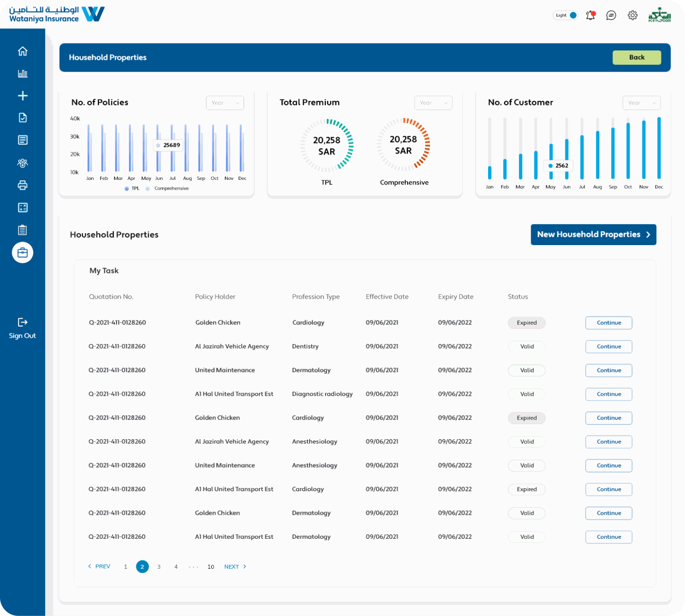Go to the Home icon in sidebar
685x616 pixels.
click(x=23, y=51)
